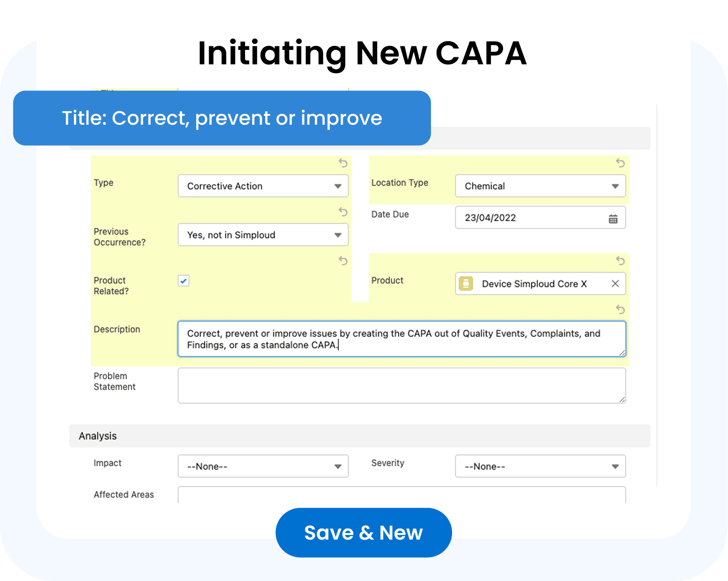Image resolution: width=728 pixels, height=581 pixels.
Task: Remove Device Simploud Core X selection
Action: [x=615, y=284]
